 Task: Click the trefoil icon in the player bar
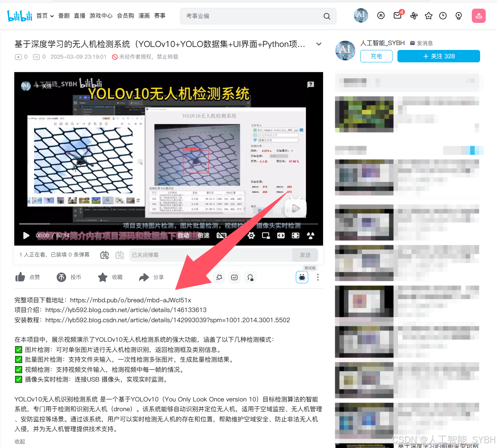[x=311, y=235]
